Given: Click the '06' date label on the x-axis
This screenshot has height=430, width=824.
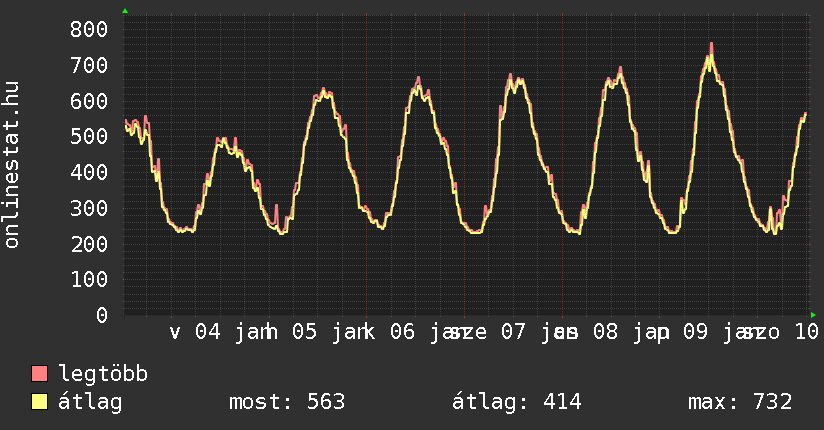Looking at the screenshot, I should [x=402, y=332].
